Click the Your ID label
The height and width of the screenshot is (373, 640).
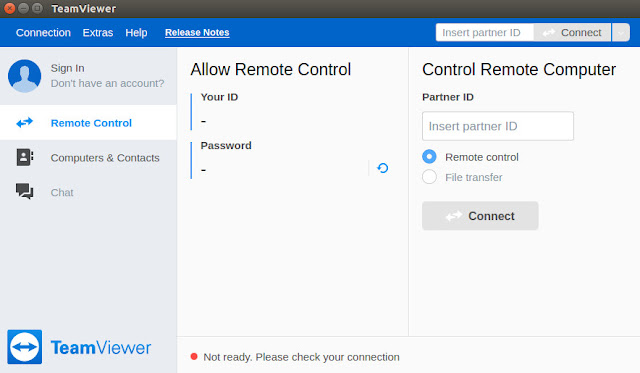(219, 97)
